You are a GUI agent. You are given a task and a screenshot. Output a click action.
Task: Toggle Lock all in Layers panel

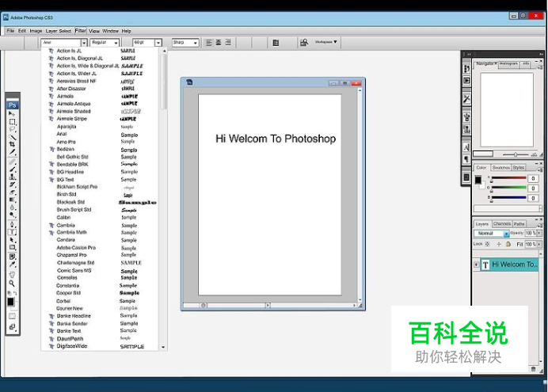pos(508,244)
